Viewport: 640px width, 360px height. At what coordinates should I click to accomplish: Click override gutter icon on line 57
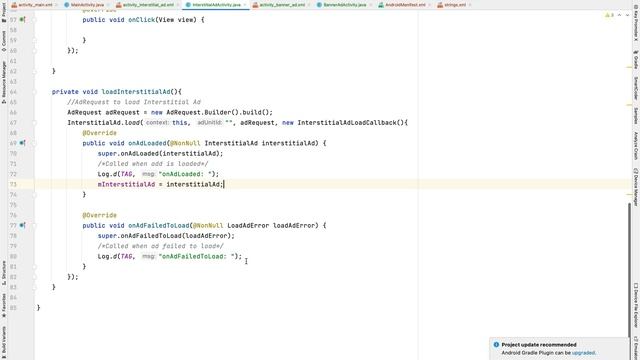23,19
